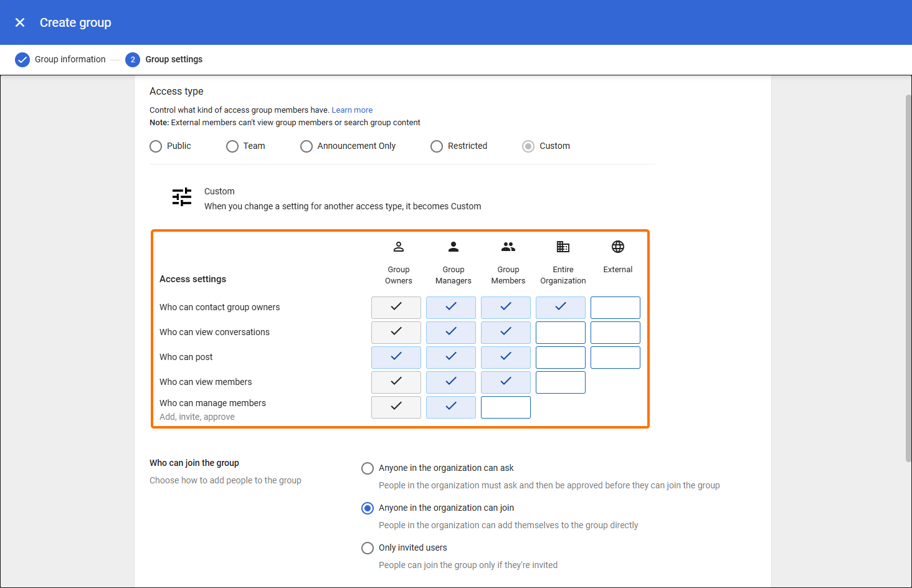Choose Announcement Only access type
912x588 pixels.
pyautogui.click(x=306, y=146)
